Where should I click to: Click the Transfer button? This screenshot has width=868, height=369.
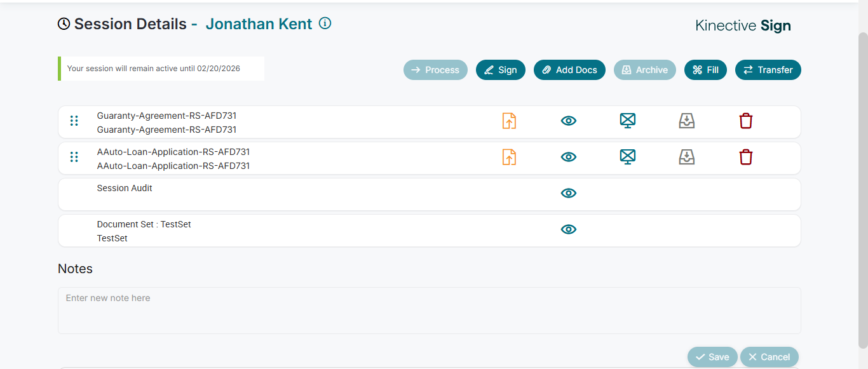click(768, 70)
